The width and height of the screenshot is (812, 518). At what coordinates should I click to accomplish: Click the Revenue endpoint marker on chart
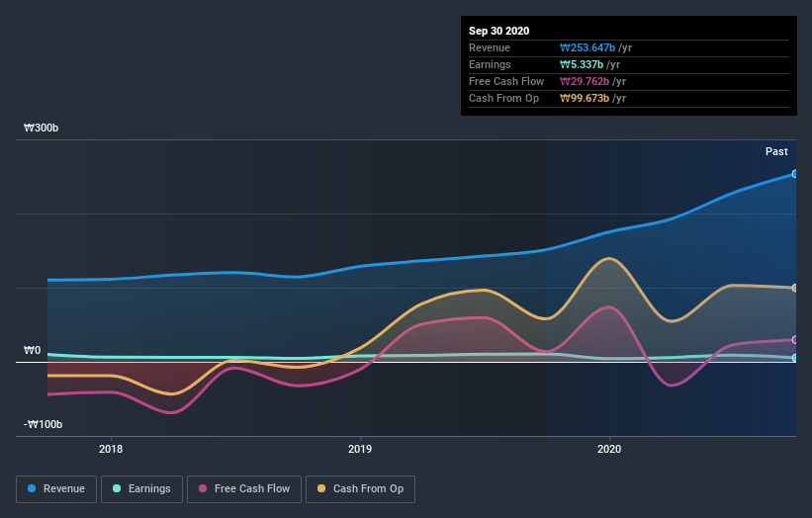(795, 174)
